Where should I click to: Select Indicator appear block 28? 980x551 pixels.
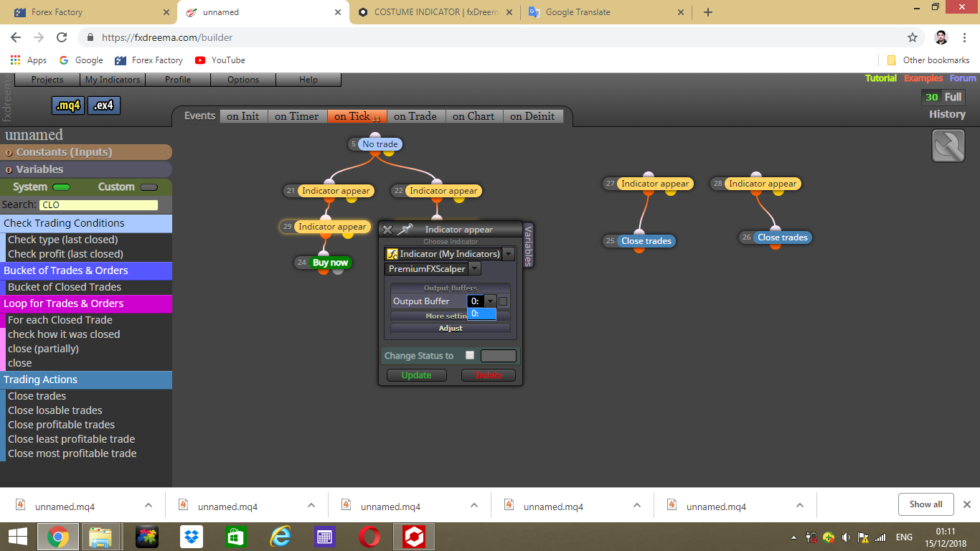click(763, 184)
